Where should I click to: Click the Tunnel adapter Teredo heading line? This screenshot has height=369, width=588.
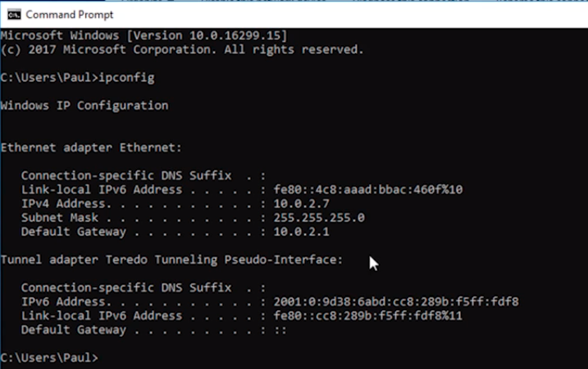tap(171, 259)
